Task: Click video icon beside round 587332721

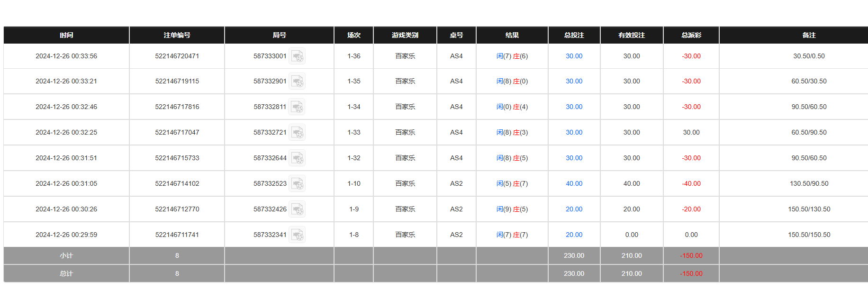Action: click(297, 133)
